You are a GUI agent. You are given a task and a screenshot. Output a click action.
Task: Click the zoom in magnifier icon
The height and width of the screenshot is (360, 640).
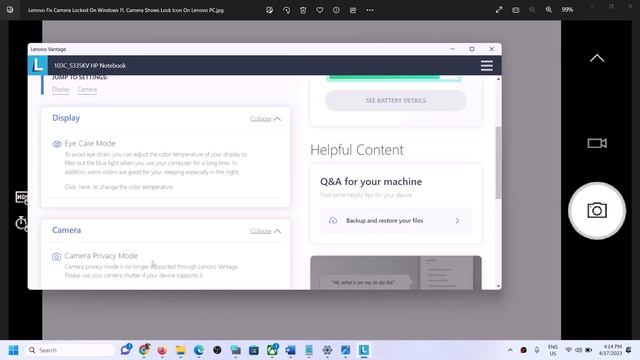549,10
